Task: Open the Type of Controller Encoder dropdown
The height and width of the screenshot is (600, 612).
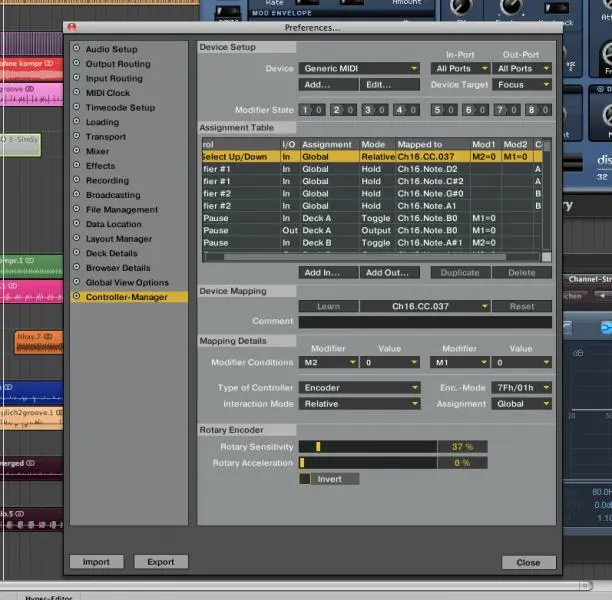Action: [360, 388]
